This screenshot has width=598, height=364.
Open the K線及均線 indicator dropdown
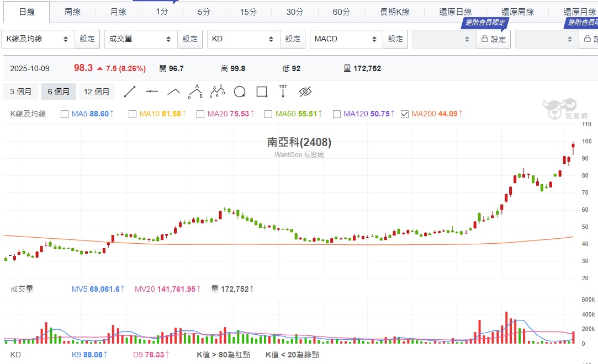[38, 39]
